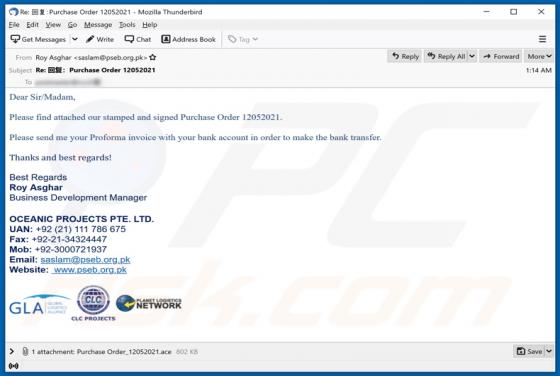Image resolution: width=560 pixels, height=376 pixels.
Task: Expand Get Messages dropdown arrow
Action: [x=75, y=39]
